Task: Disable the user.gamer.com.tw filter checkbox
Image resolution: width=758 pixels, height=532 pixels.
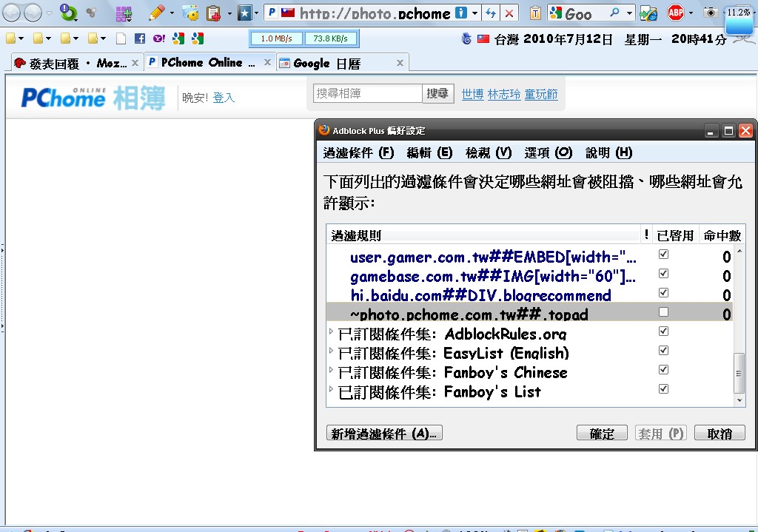Action: tap(663, 255)
